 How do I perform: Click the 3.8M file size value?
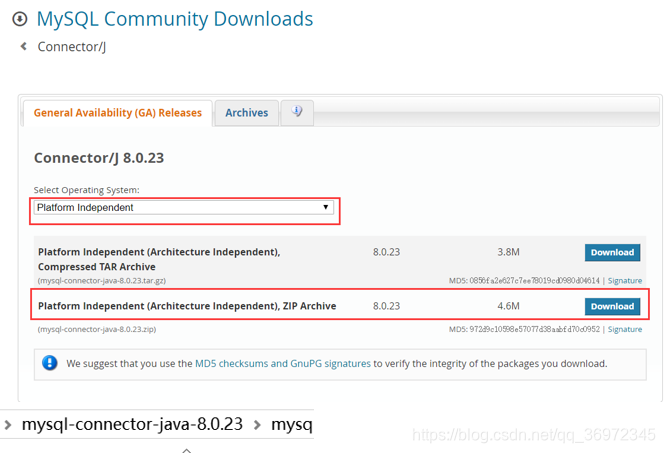pos(508,252)
